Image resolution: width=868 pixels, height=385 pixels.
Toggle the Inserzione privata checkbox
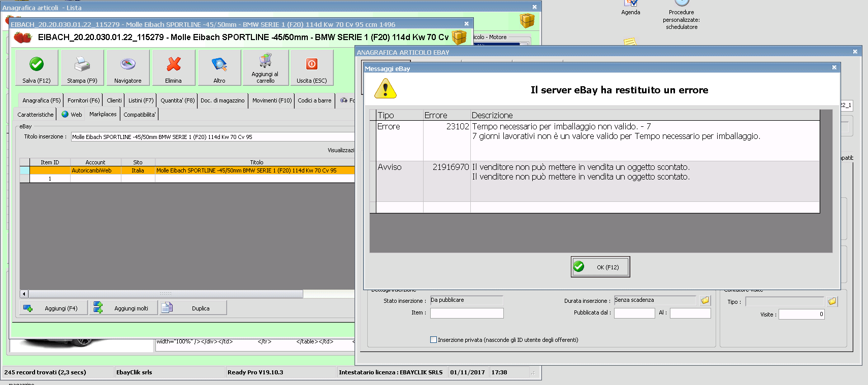point(433,340)
